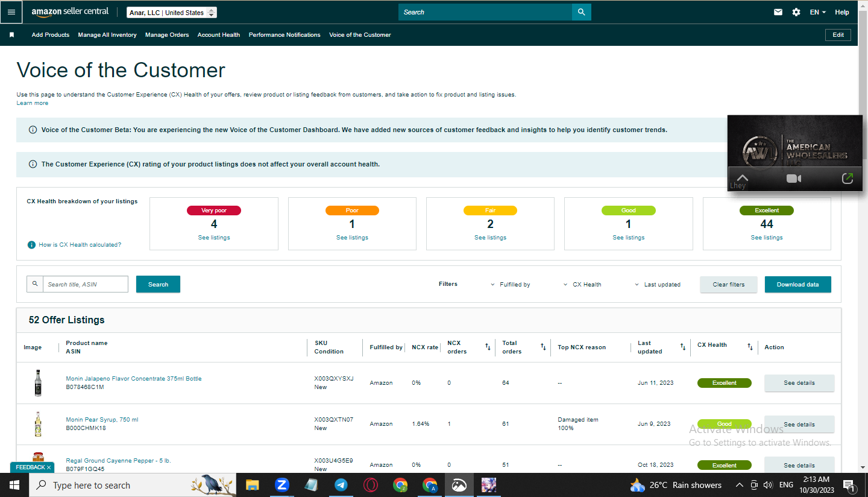
Task: Click the Search title, ASIN input field
Action: pos(86,284)
